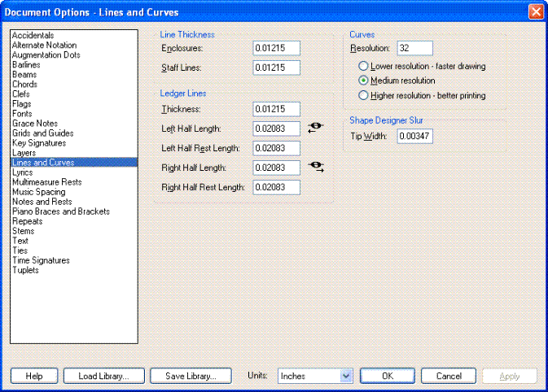Click the Tip Width input field
Viewport: 548px width, 392px height.
414,136
